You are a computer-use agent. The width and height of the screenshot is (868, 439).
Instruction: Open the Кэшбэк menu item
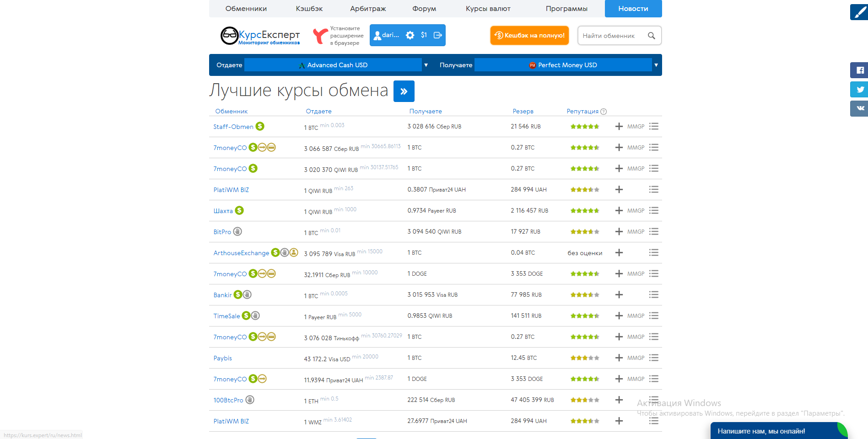[x=309, y=9]
